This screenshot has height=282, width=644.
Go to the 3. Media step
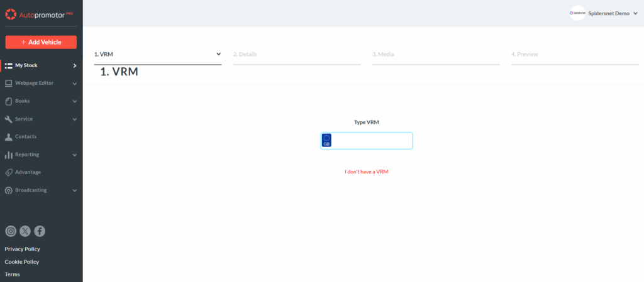click(384, 54)
